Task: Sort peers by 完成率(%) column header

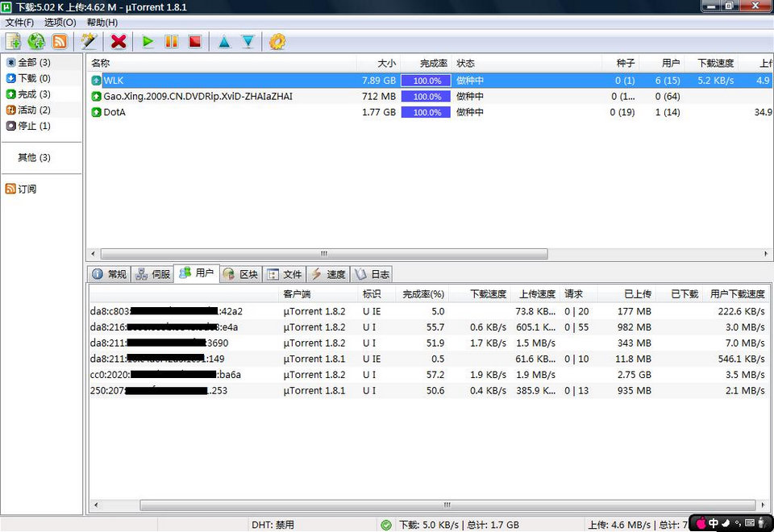Action: click(422, 294)
